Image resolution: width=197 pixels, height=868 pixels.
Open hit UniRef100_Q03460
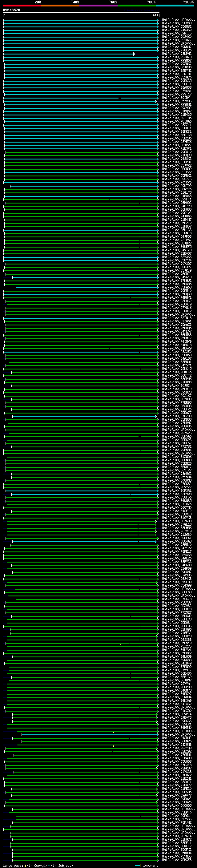pyautogui.click(x=177, y=37)
